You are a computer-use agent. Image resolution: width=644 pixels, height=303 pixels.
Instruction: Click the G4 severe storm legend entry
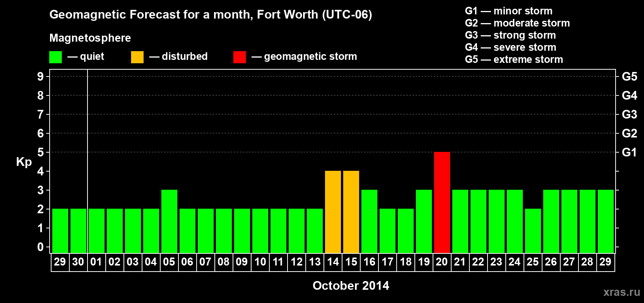click(511, 47)
